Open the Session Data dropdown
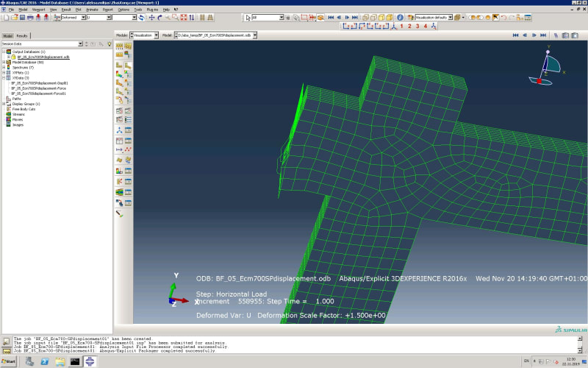 click(80, 44)
